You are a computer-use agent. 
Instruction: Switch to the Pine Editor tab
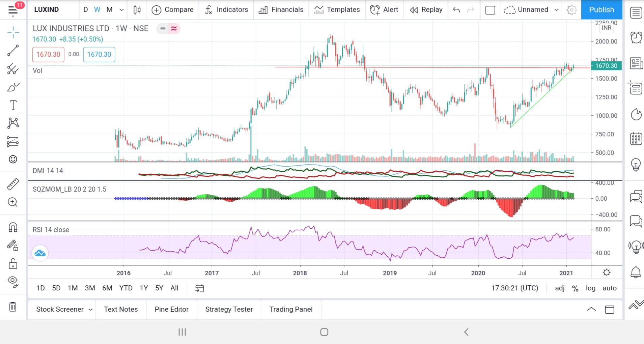point(171,309)
